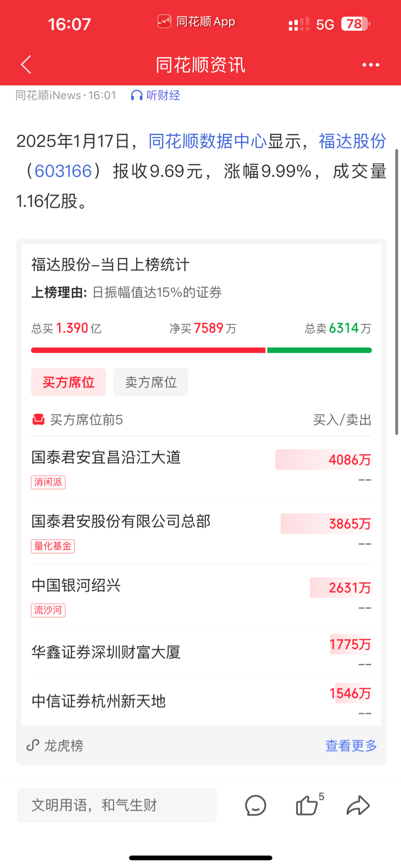Open 中国银河绍兴 seat row

76,585
